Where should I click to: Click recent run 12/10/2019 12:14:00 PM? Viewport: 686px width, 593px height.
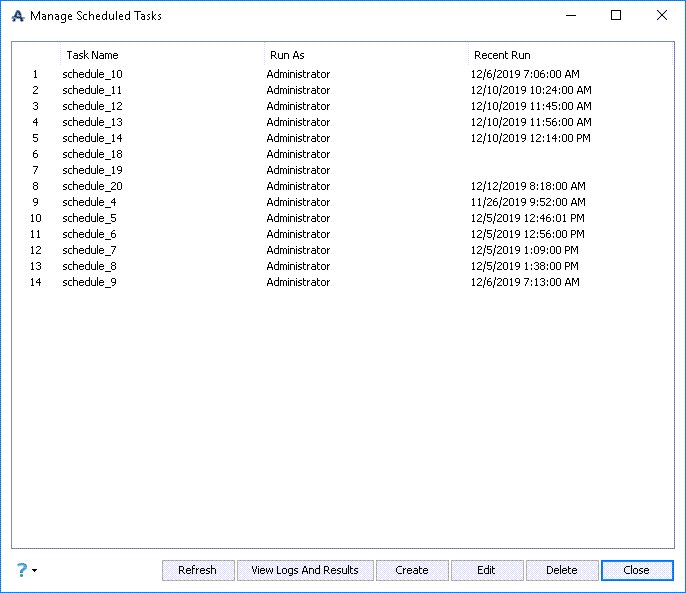531,138
